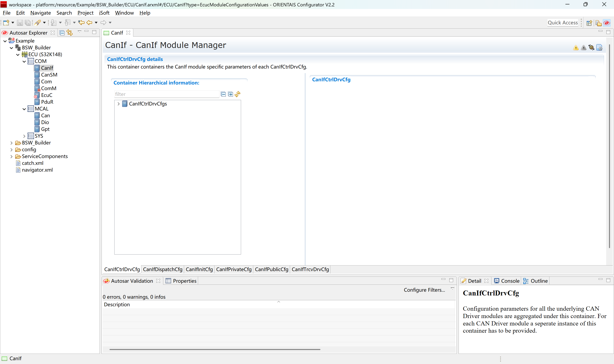614x364 pixels.
Task: Click the pen-shaped toolbar icon
Action: (37, 23)
